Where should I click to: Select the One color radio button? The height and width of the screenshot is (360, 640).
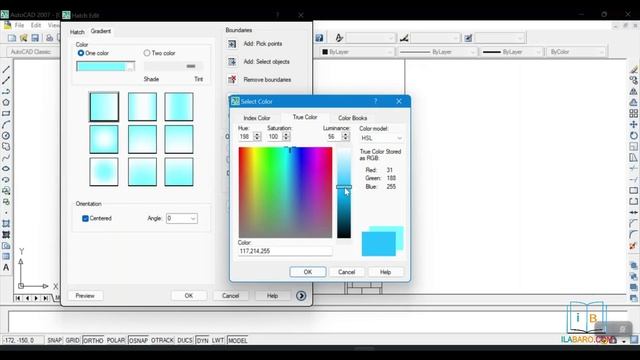(81, 53)
